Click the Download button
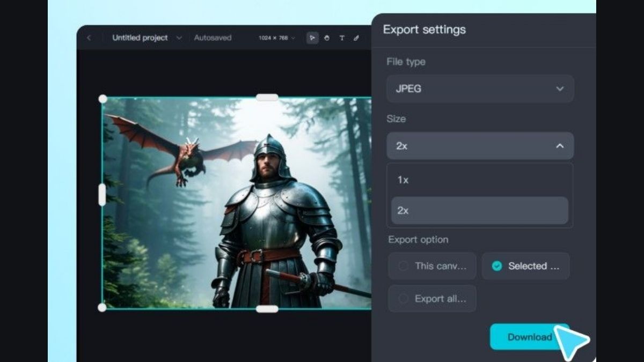Screen dimensions: 644x362 pyautogui.click(x=529, y=337)
